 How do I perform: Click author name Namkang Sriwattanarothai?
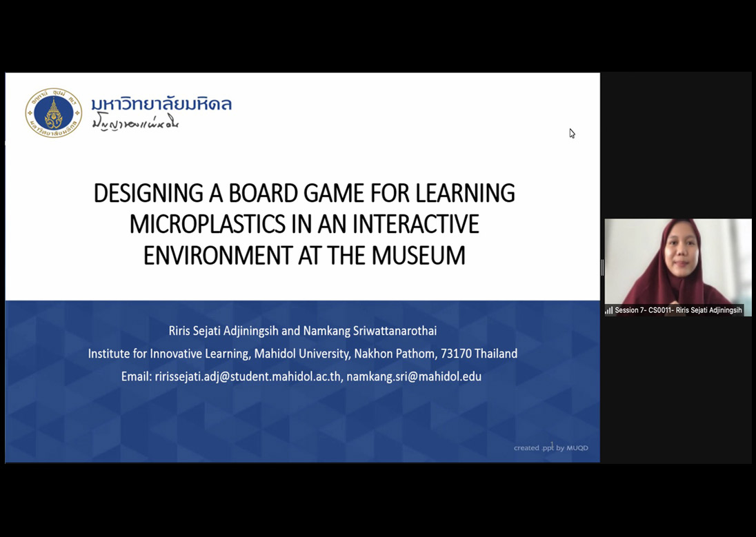tap(370, 331)
